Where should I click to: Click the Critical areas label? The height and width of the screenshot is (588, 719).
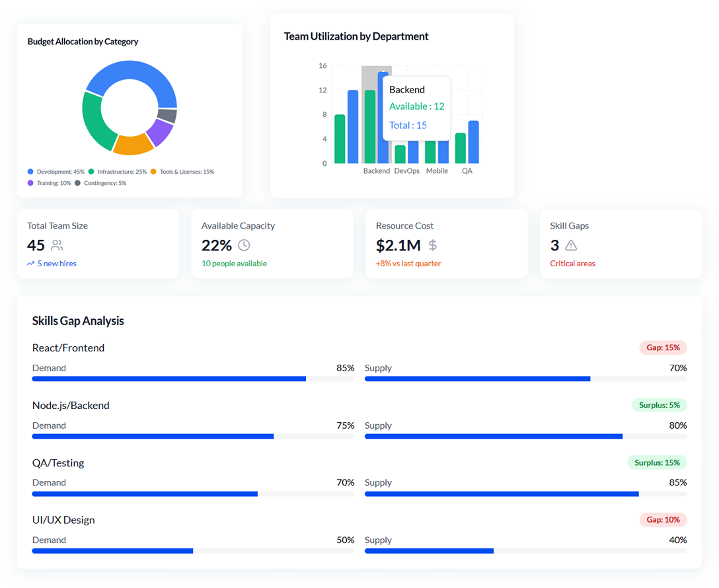pos(573,264)
